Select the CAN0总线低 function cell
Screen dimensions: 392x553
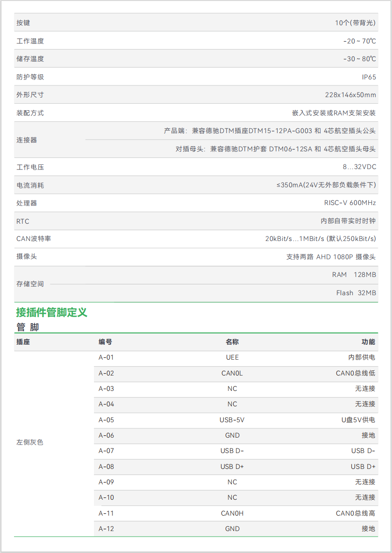355,373
